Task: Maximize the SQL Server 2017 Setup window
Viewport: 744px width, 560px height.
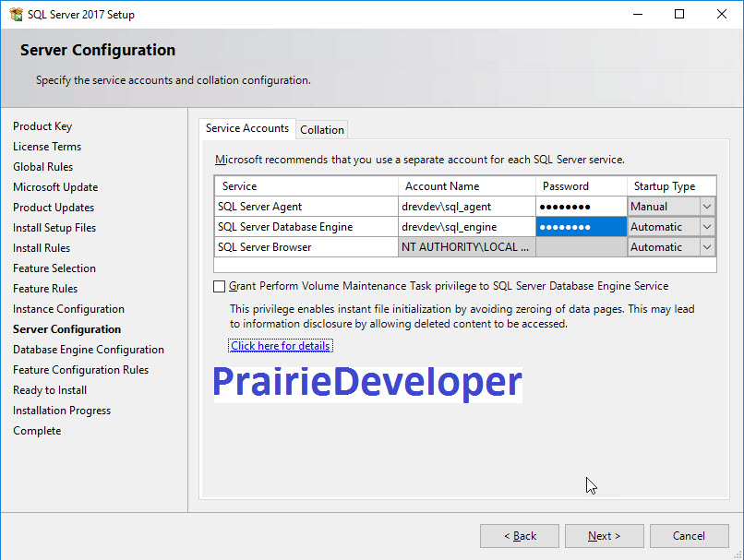Action: coord(679,14)
